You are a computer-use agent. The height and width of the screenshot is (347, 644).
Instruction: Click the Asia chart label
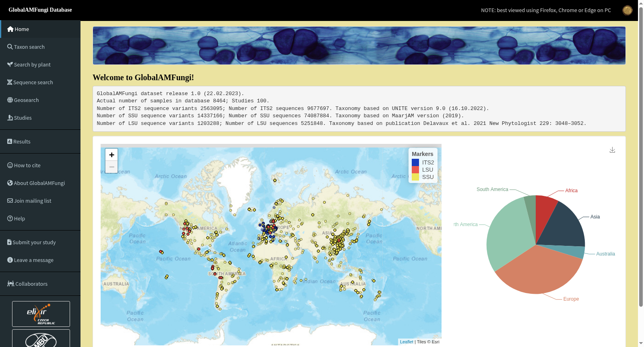595,217
